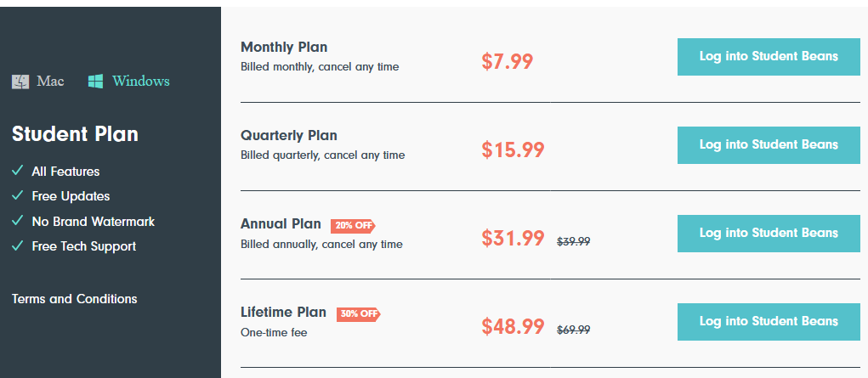Image resolution: width=868 pixels, height=378 pixels.
Task: Click the Free Updates checkmark icon
Action: pyautogui.click(x=17, y=195)
